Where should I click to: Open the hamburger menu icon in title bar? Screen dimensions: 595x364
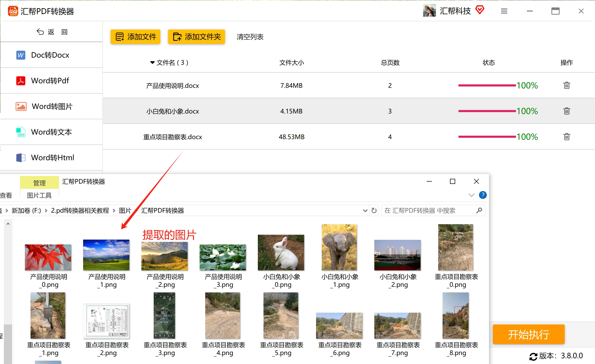(504, 11)
